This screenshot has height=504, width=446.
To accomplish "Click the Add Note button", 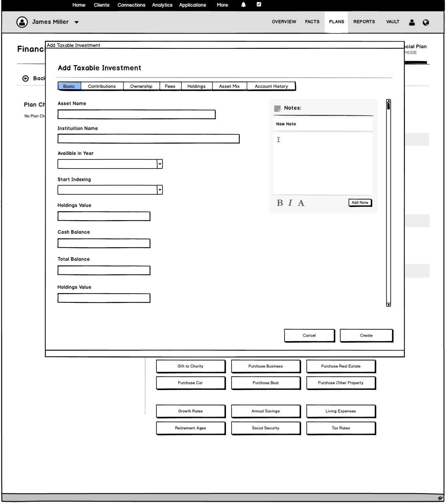I will [x=360, y=203].
